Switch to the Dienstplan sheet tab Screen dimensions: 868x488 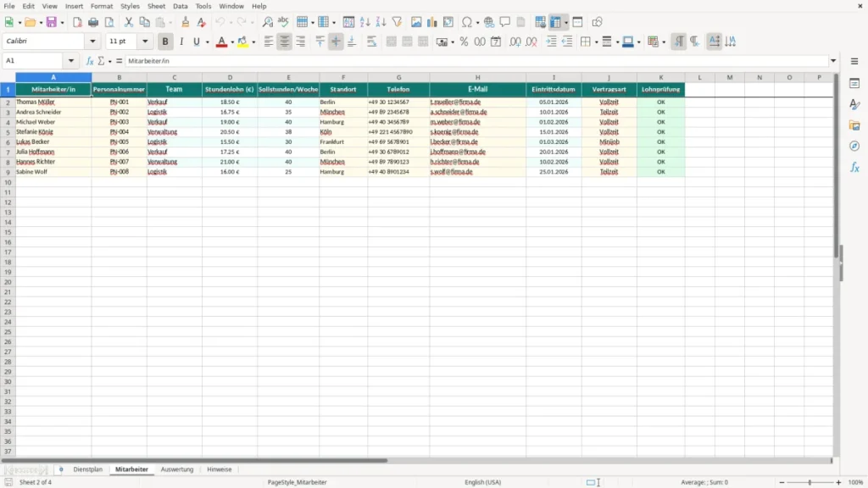[x=88, y=469]
